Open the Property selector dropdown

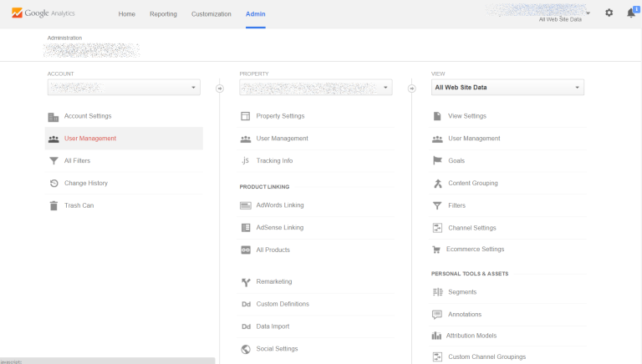316,88
